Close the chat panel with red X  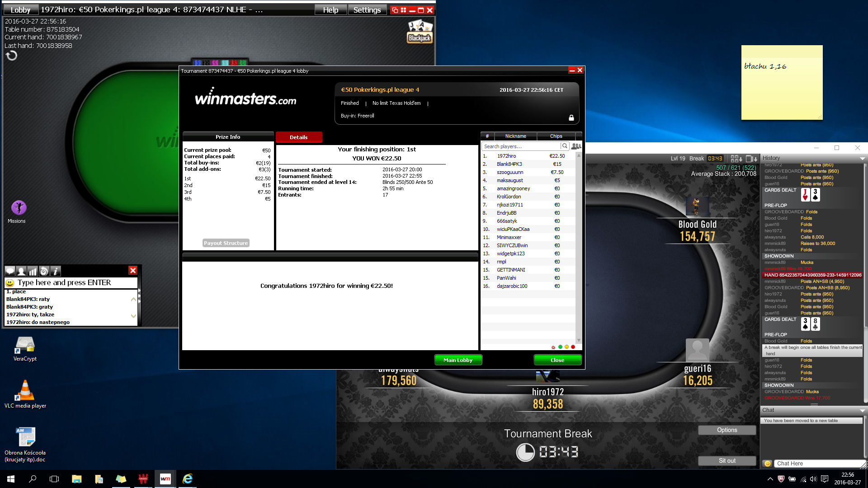tap(133, 270)
